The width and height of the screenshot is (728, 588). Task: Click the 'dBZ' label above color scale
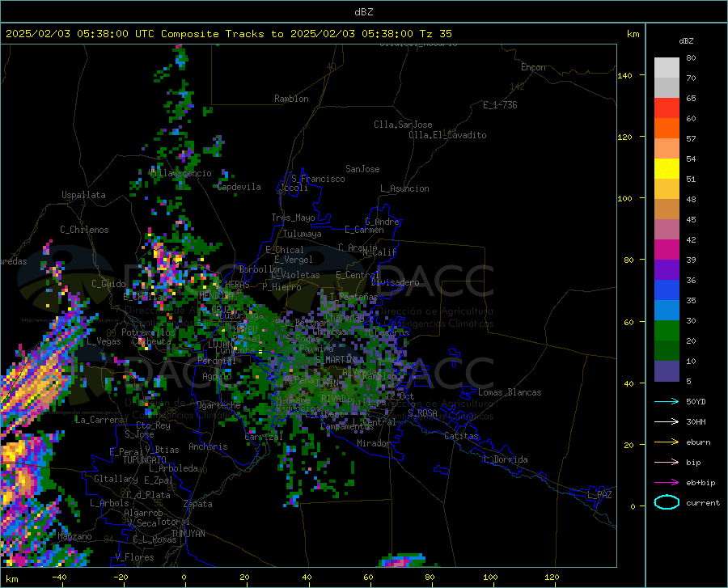pyautogui.click(x=686, y=40)
